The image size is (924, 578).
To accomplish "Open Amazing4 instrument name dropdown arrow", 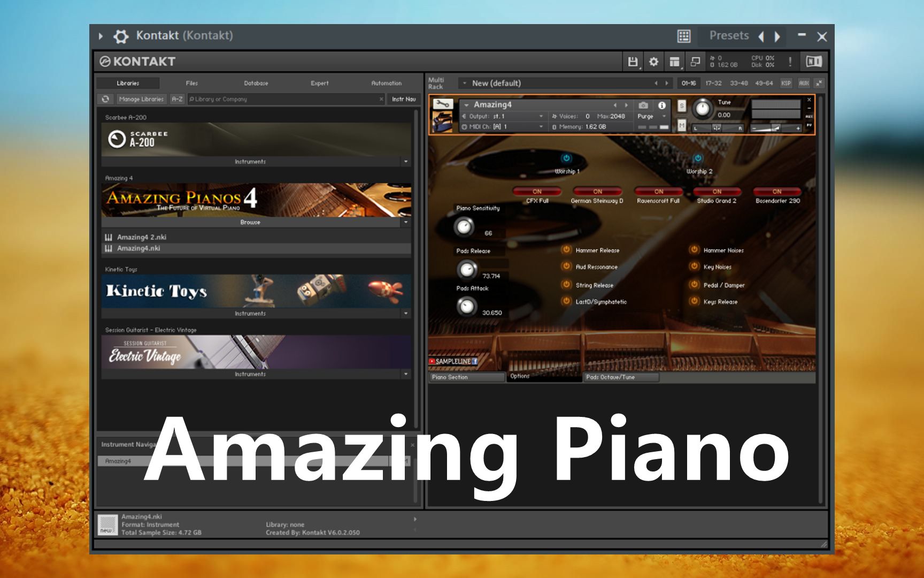I will (x=466, y=105).
